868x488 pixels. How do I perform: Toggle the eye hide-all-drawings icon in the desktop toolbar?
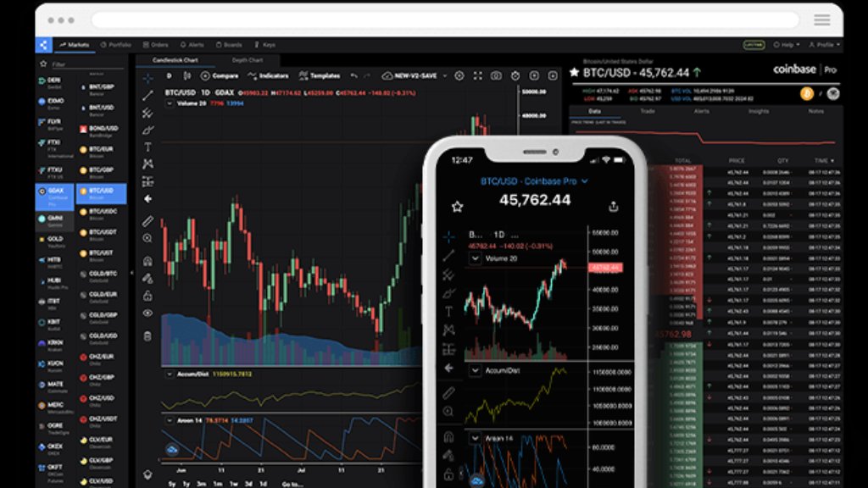[147, 313]
